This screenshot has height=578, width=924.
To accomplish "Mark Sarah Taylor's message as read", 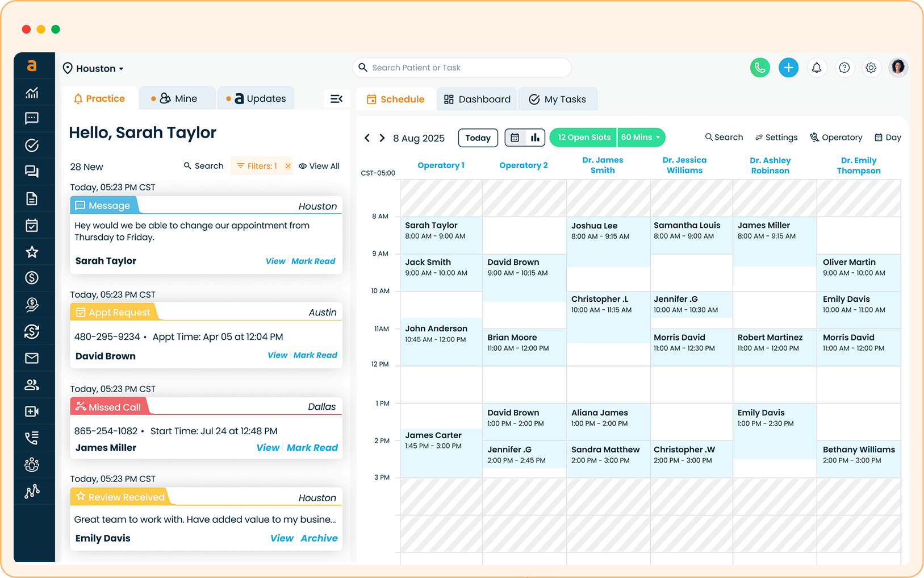I will 313,261.
